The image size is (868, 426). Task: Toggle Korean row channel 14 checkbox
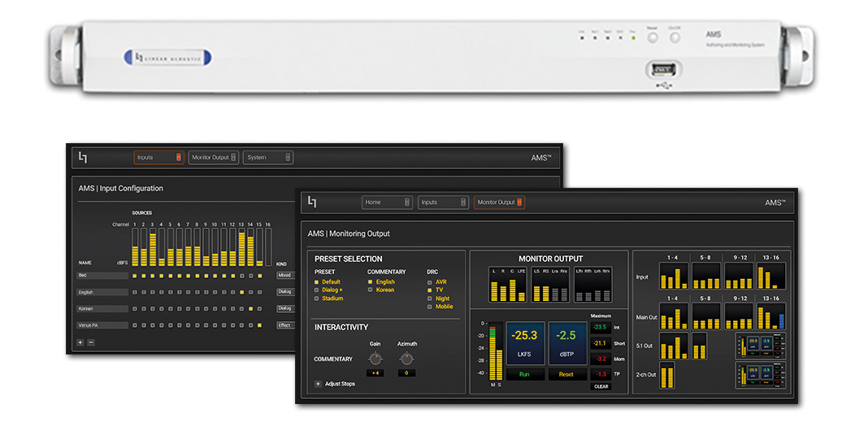click(250, 309)
